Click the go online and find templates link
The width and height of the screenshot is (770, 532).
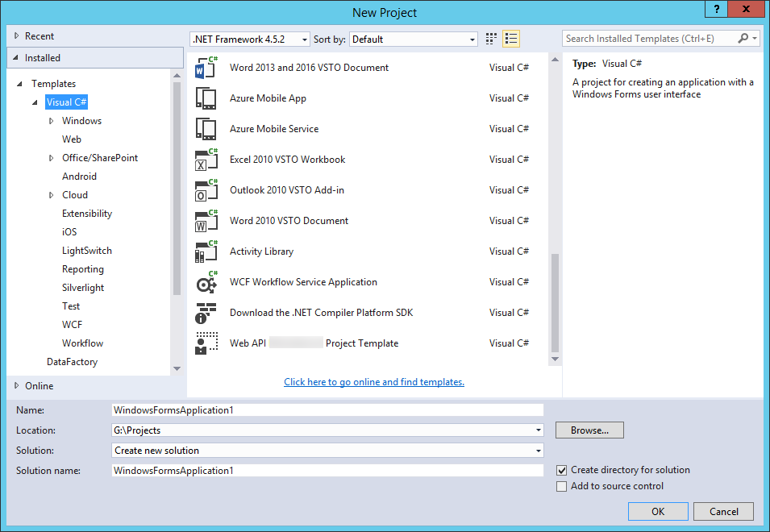pyautogui.click(x=373, y=381)
